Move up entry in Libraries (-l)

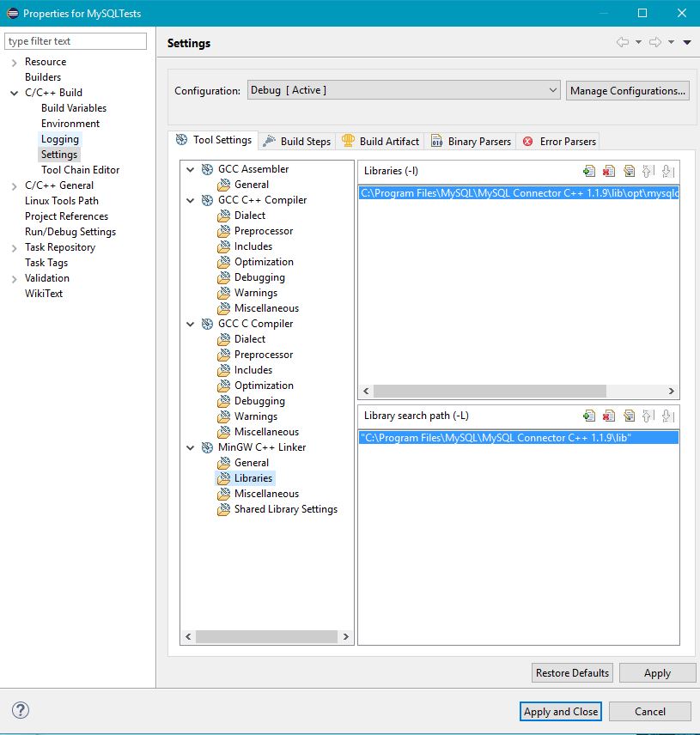coord(648,171)
